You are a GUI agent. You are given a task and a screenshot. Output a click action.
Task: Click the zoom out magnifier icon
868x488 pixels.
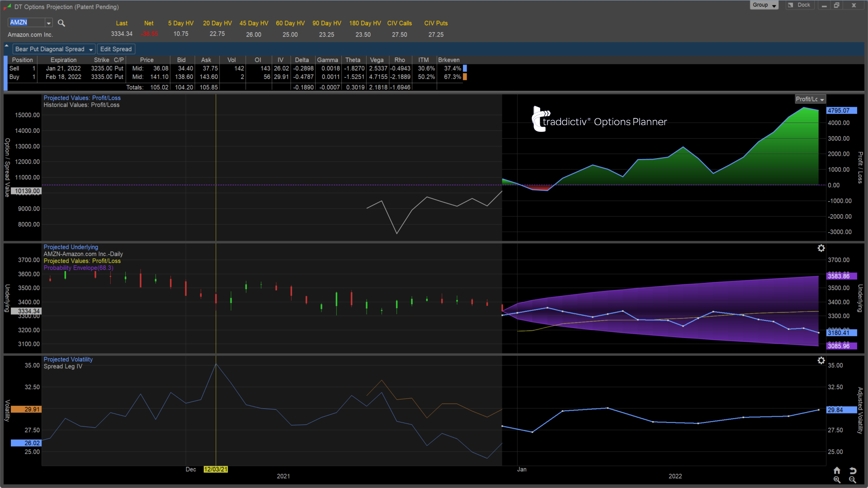853,480
